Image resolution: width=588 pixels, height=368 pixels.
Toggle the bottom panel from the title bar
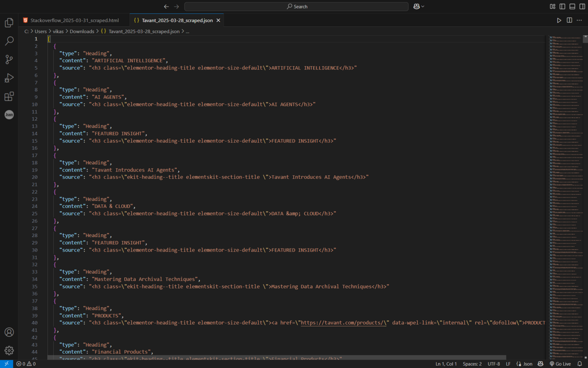tap(572, 6)
